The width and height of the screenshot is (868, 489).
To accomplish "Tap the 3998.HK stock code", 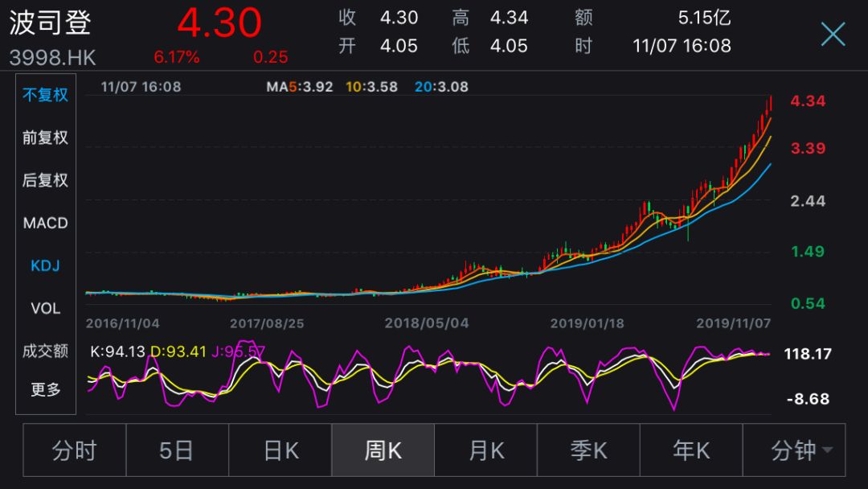I will click(x=52, y=58).
